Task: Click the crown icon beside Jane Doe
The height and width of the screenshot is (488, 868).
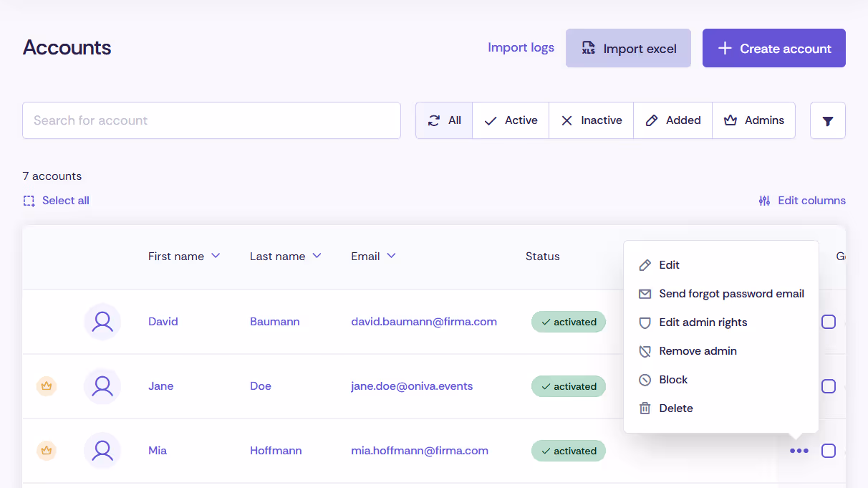Action: 47,386
